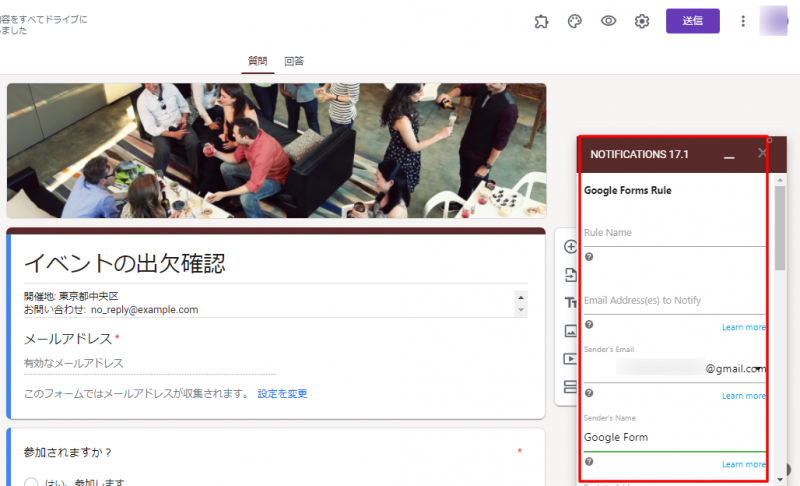Click the Rule Name input field
Screen dimensions: 800x486
pos(674,233)
